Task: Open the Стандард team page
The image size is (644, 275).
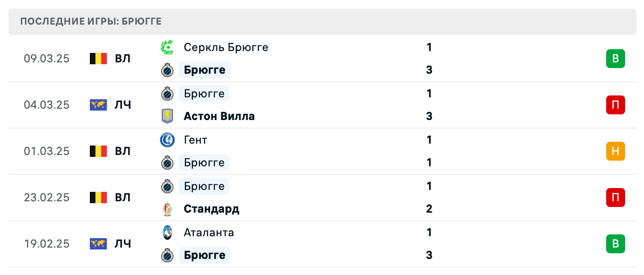Action: (211, 209)
